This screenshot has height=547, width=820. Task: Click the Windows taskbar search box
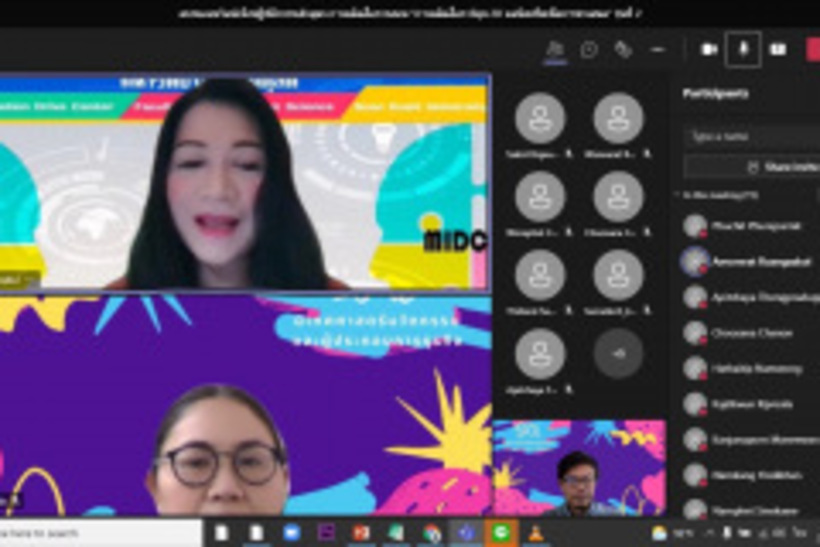pyautogui.click(x=100, y=532)
